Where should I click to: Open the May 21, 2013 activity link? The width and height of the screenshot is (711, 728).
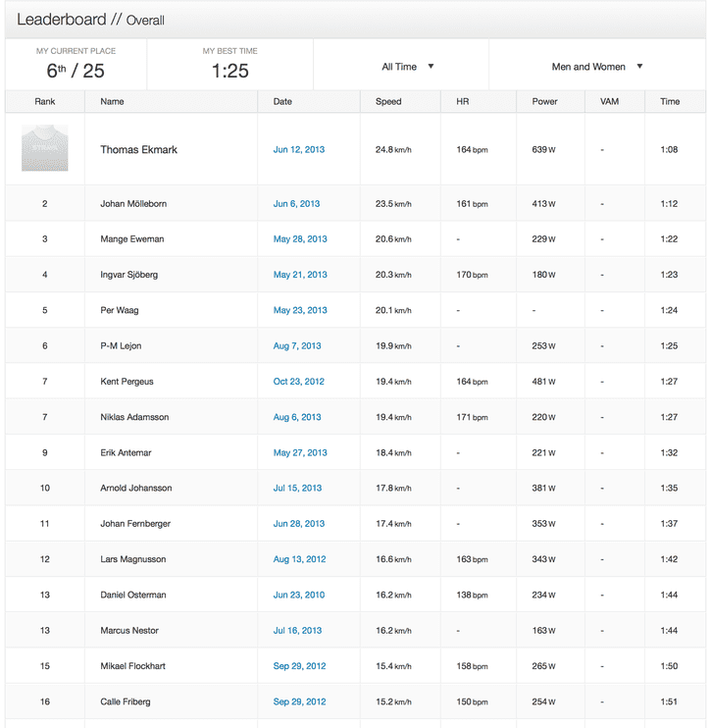300,275
